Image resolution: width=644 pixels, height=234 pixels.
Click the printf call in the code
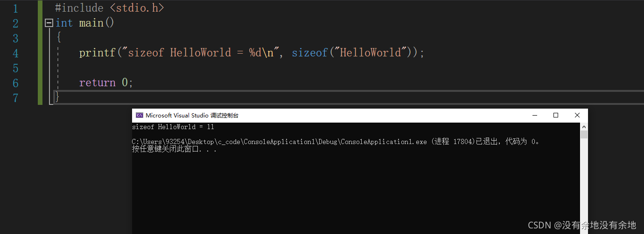(97, 53)
